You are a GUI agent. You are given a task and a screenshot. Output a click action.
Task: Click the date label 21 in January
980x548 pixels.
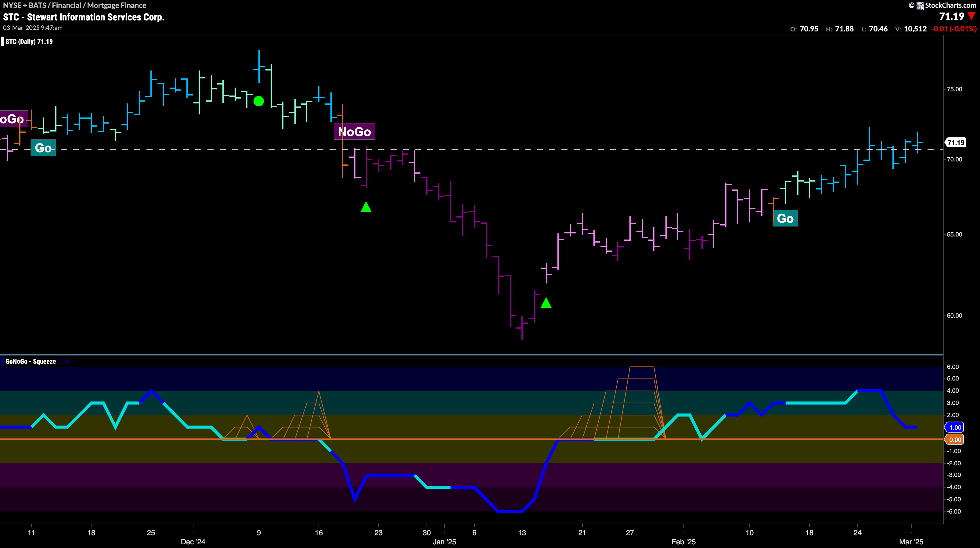[x=582, y=533]
